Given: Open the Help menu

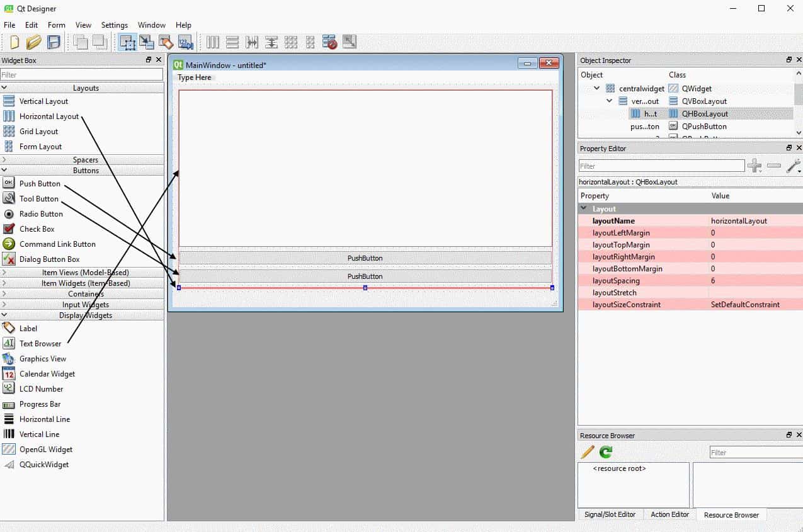Looking at the screenshot, I should pos(184,25).
